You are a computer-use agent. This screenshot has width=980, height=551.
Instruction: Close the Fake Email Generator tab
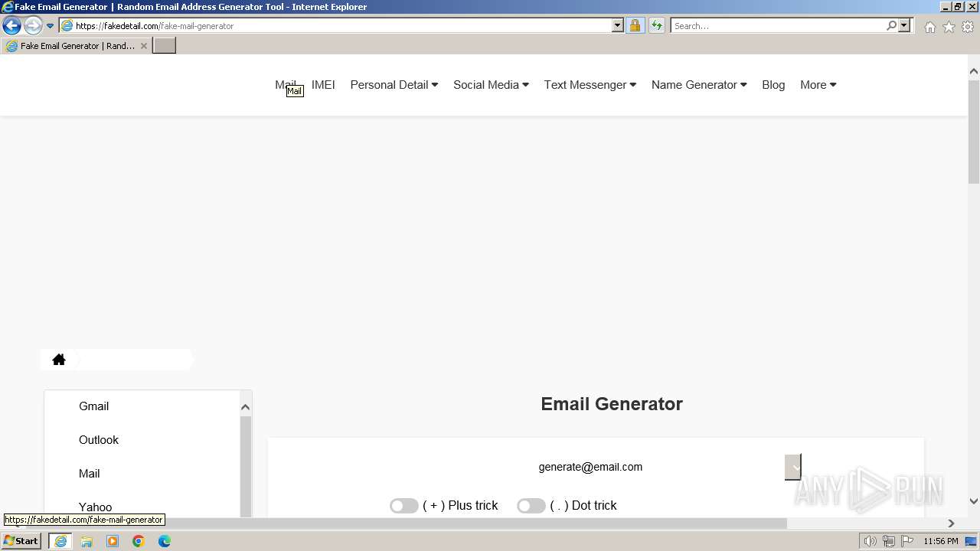(x=144, y=46)
